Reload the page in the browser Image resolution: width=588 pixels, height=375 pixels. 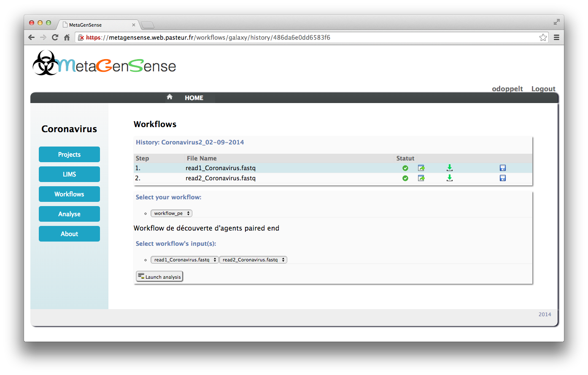pyautogui.click(x=55, y=37)
